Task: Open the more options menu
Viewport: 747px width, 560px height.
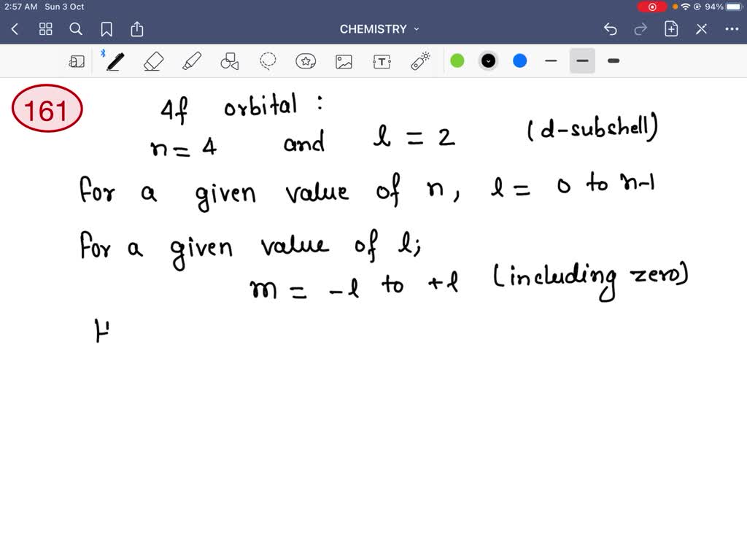Action: tap(732, 29)
